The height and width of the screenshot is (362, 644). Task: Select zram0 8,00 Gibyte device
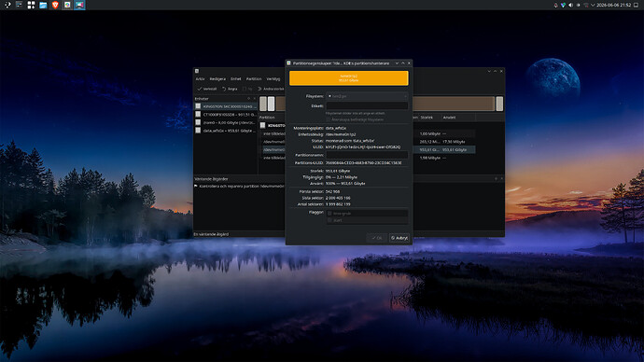tap(226, 122)
